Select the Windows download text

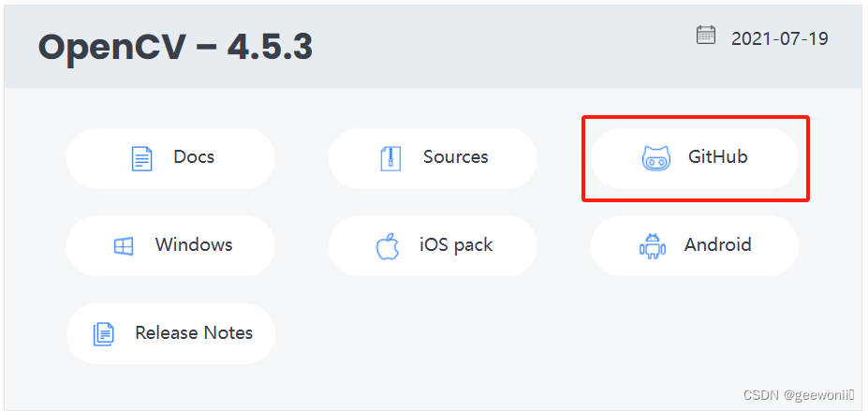(x=194, y=245)
